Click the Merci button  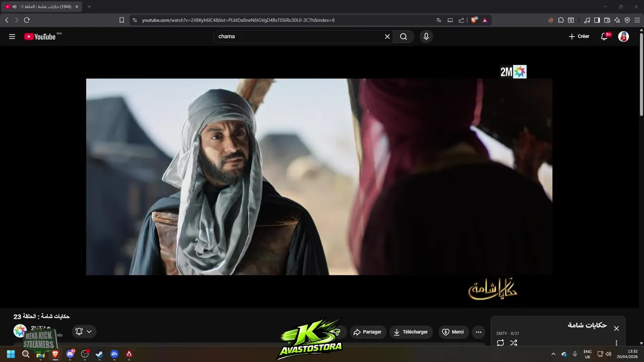[453, 332]
